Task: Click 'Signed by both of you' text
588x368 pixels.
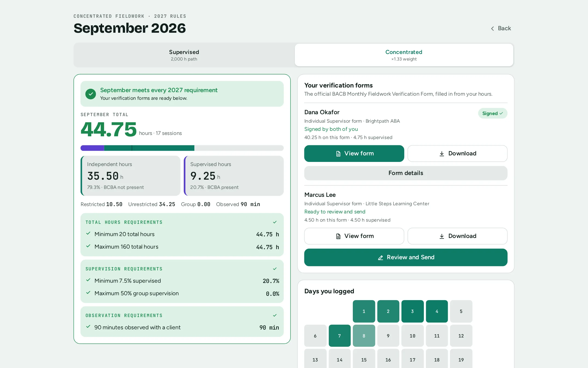Action: point(331,129)
